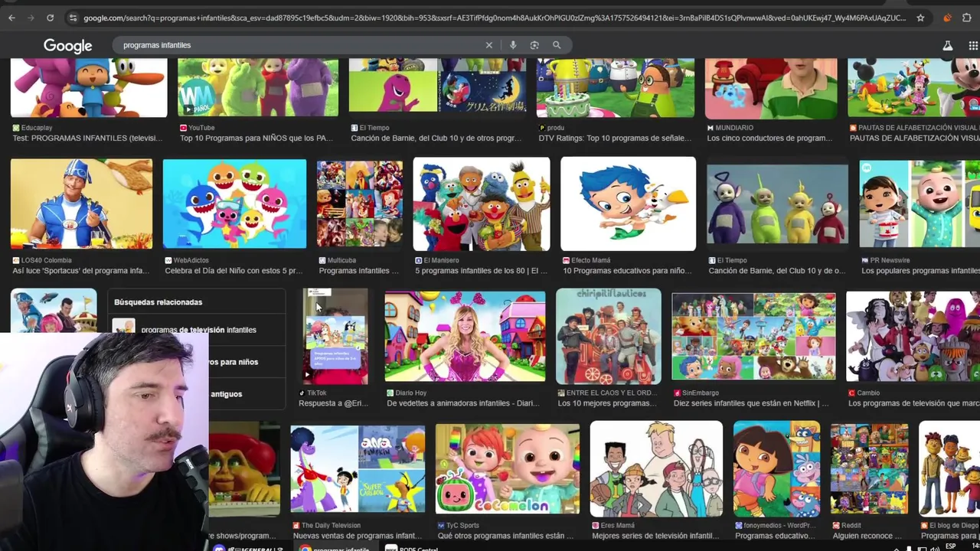Open link 'Celebra el Día del Niño con estos 5 pr...'
Viewport: 980px width, 551px height.
coord(234,271)
